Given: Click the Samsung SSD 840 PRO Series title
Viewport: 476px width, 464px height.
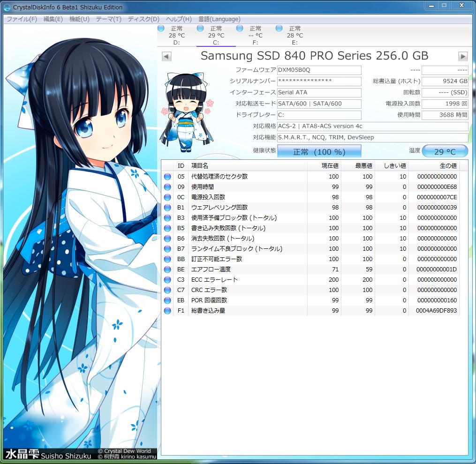Looking at the screenshot, I should coord(315,56).
